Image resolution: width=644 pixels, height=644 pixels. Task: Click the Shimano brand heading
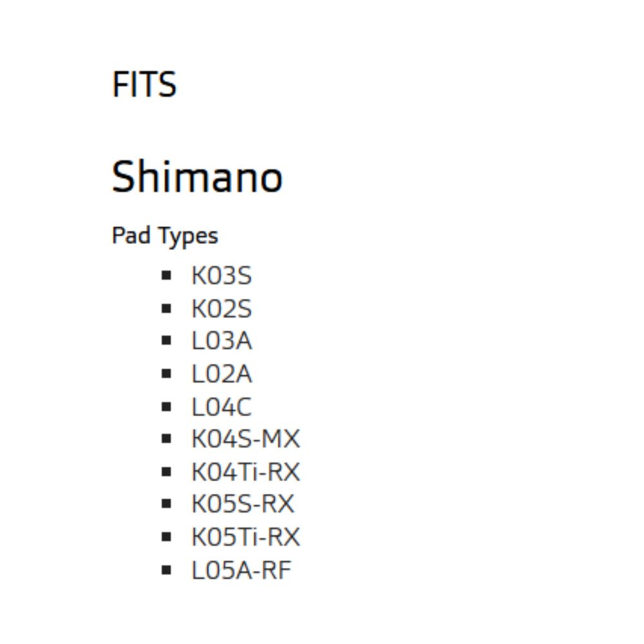197,177
